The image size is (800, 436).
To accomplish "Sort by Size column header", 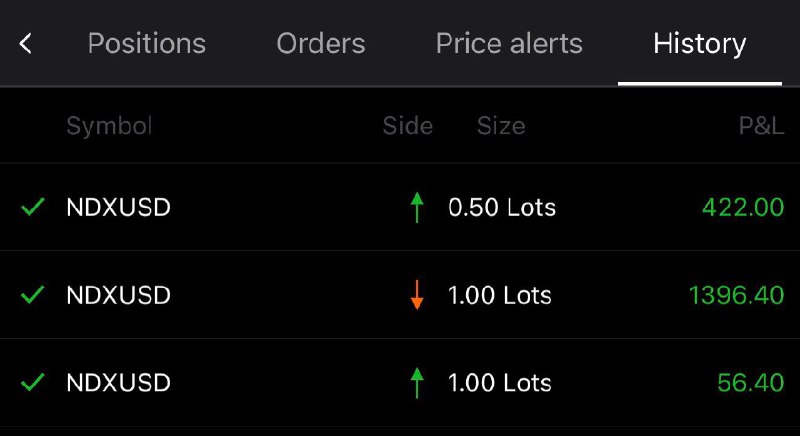I will [x=501, y=126].
